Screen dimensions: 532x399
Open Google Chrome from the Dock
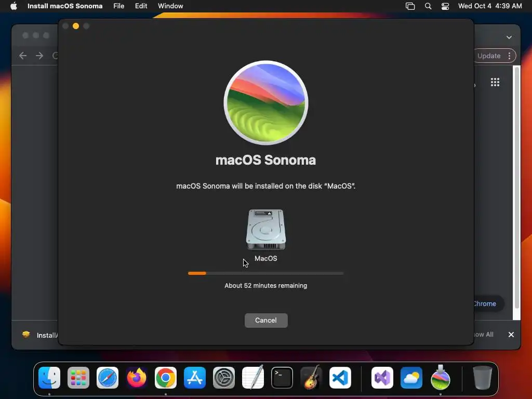[x=166, y=378]
